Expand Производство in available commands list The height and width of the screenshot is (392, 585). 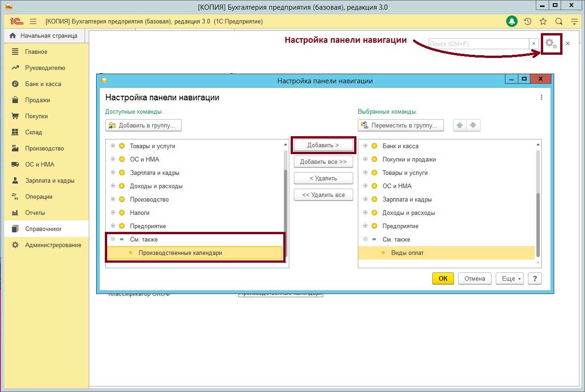point(113,199)
